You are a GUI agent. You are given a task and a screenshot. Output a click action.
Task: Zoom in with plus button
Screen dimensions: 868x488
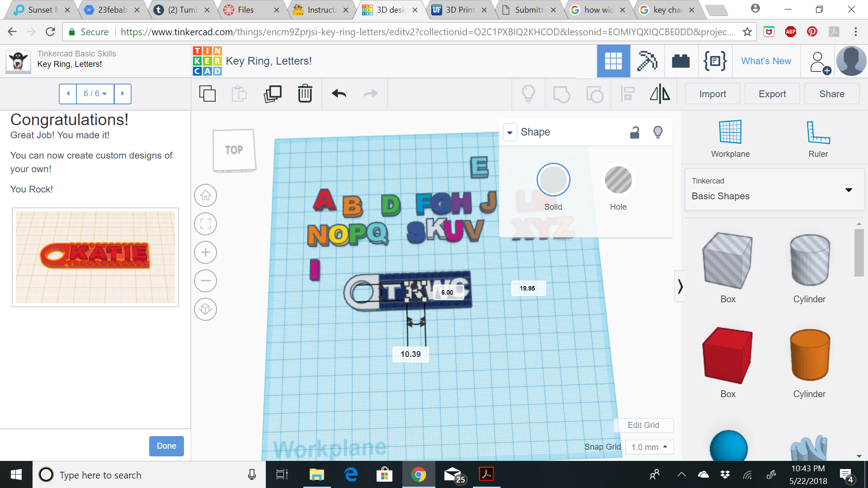(x=206, y=253)
